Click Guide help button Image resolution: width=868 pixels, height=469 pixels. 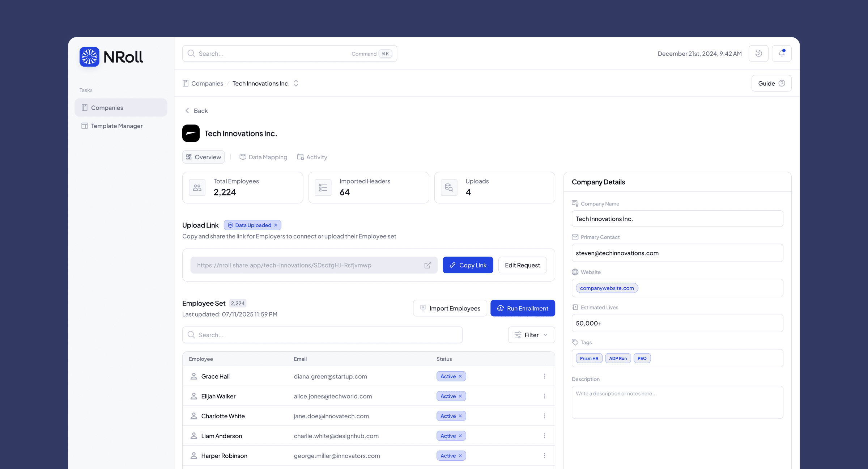pyautogui.click(x=771, y=84)
